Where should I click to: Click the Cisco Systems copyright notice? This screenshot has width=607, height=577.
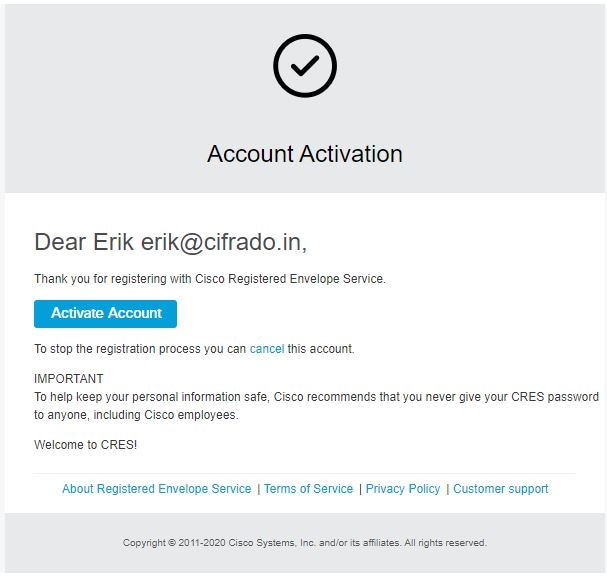pyautogui.click(x=304, y=543)
